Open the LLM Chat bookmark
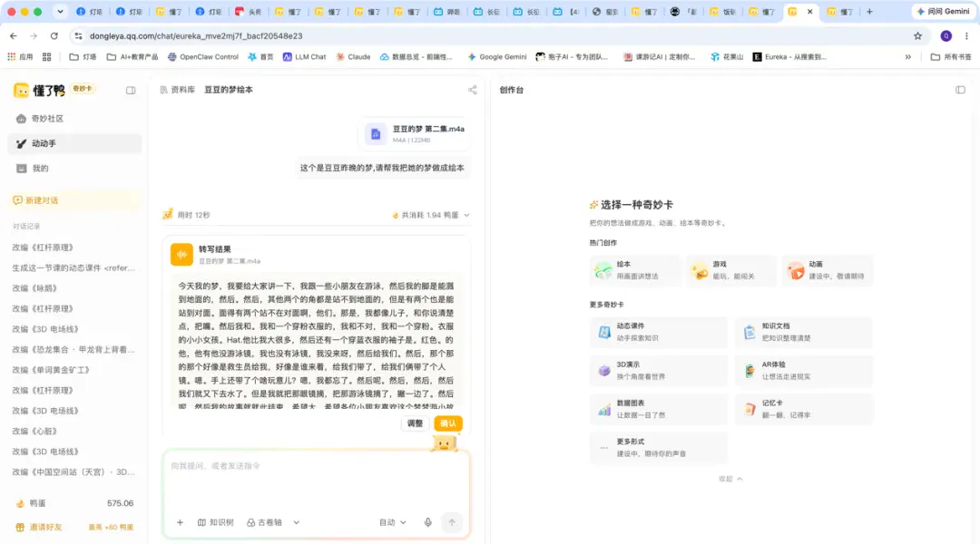This screenshot has width=980, height=544. pos(304,57)
